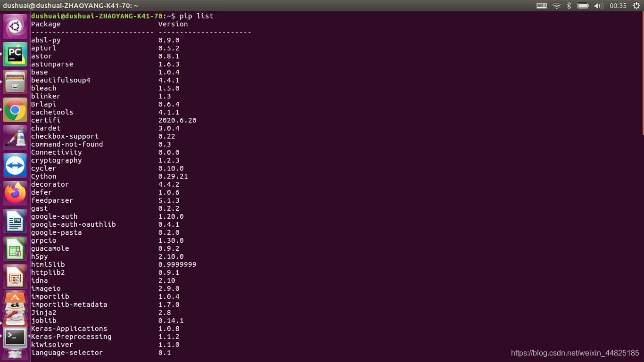This screenshot has height=362, width=644.
Task: Open the system power gear menu
Action: pos(636,6)
